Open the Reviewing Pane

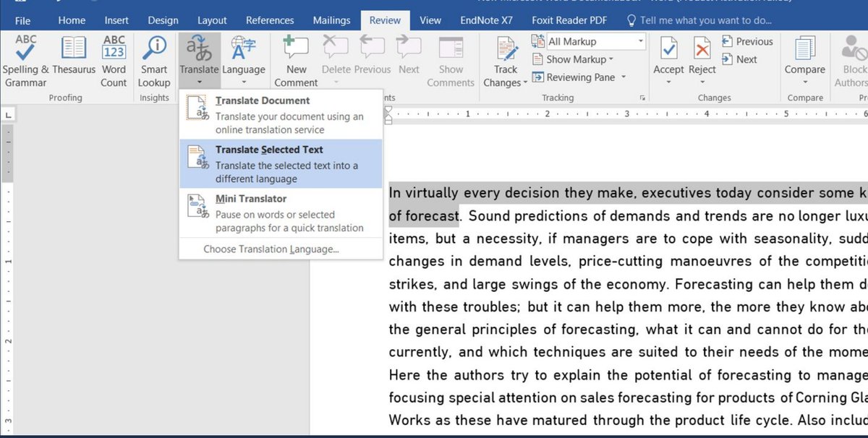tap(574, 77)
